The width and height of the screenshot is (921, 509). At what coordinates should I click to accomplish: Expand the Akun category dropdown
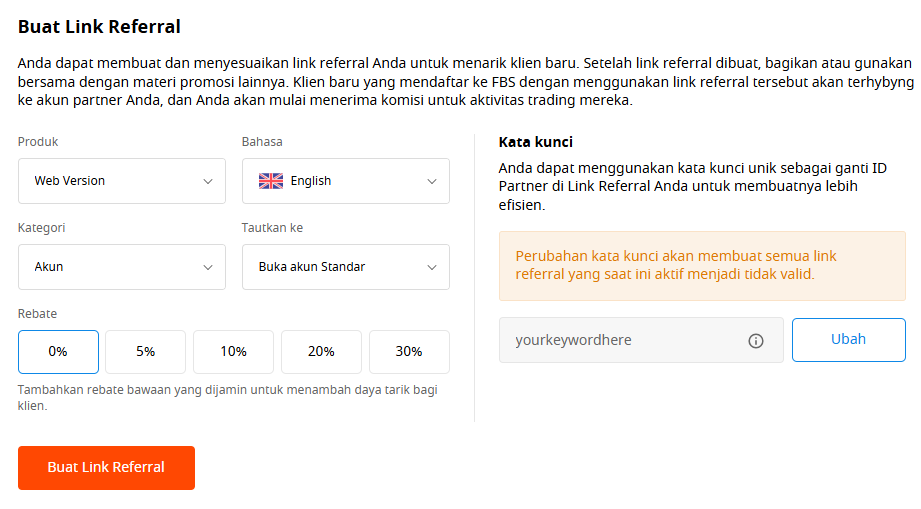tap(122, 267)
